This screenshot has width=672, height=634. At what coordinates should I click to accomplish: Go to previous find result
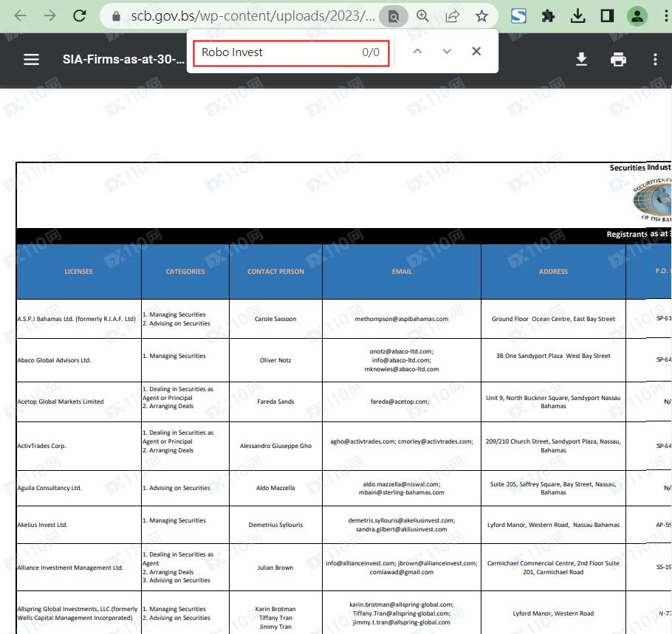click(417, 52)
